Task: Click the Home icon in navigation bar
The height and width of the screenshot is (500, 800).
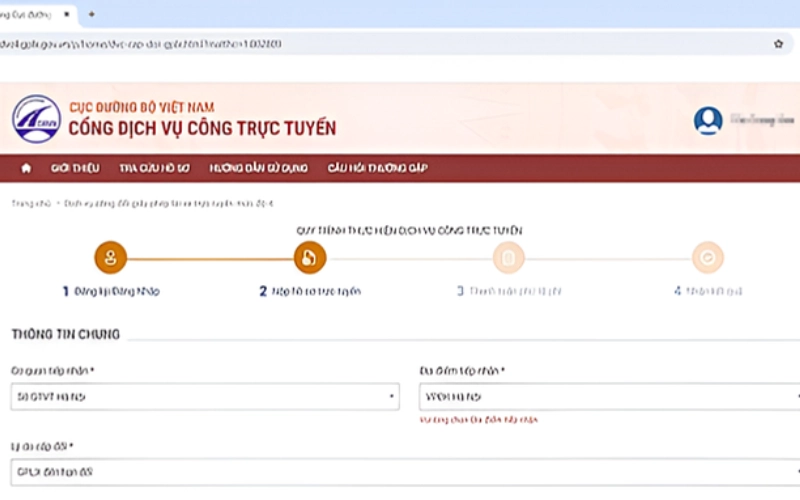Action: [26, 168]
